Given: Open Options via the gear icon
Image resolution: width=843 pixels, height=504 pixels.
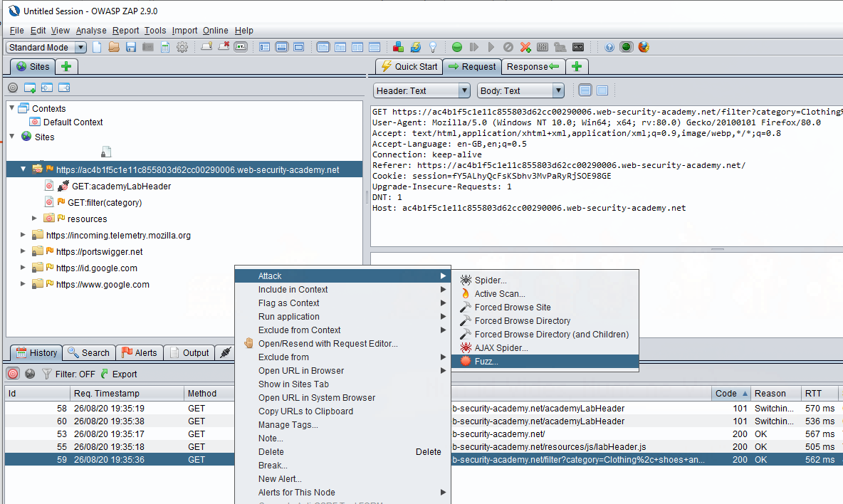Looking at the screenshot, I should point(182,47).
